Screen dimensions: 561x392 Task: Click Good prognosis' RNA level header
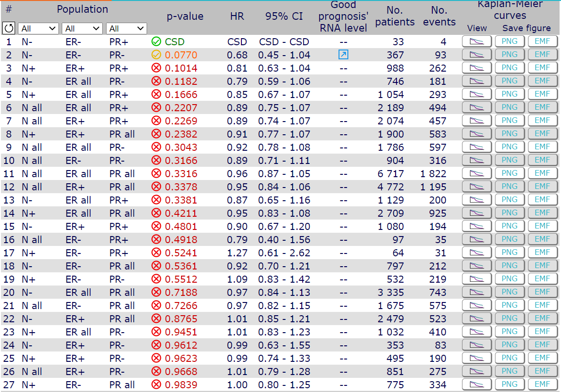point(344,16)
